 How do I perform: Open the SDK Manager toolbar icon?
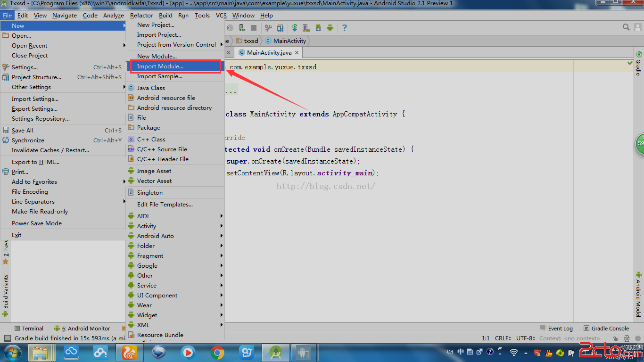coord(318,28)
